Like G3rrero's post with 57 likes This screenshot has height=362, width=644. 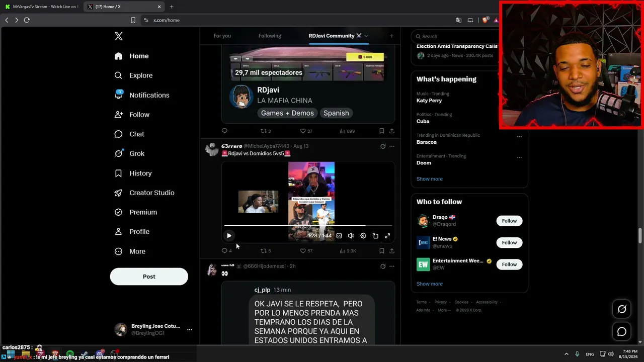tap(306, 250)
